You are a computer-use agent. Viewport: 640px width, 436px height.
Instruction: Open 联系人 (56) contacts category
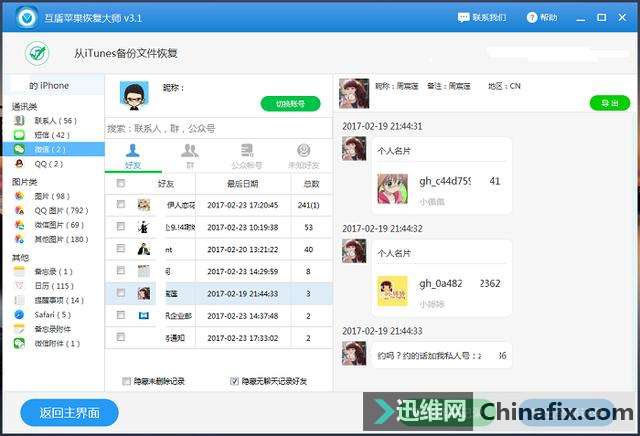[x=54, y=120]
